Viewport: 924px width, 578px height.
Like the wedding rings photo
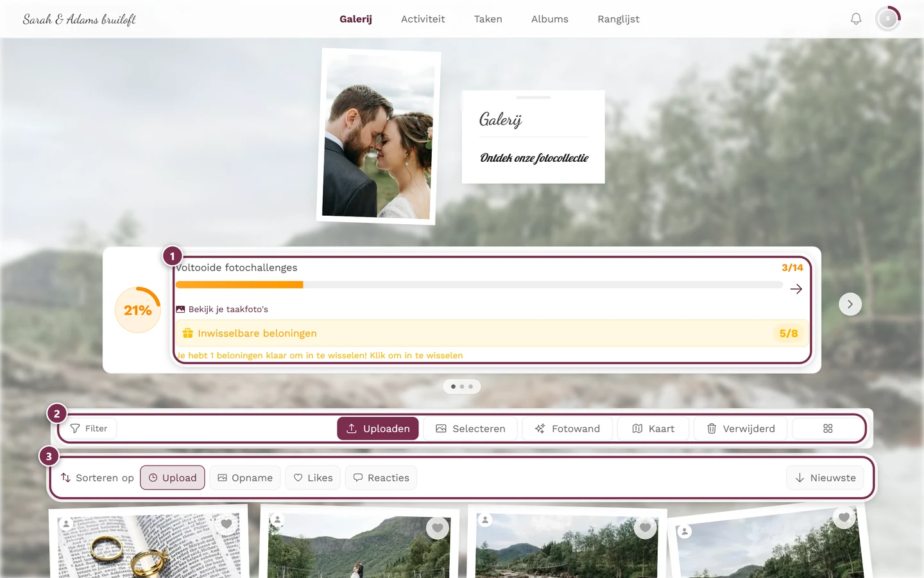(226, 524)
